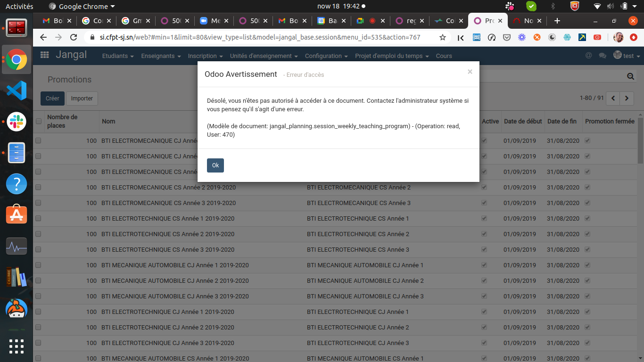The image size is (644, 362).
Task: Click the Créer button
Action: (x=52, y=98)
